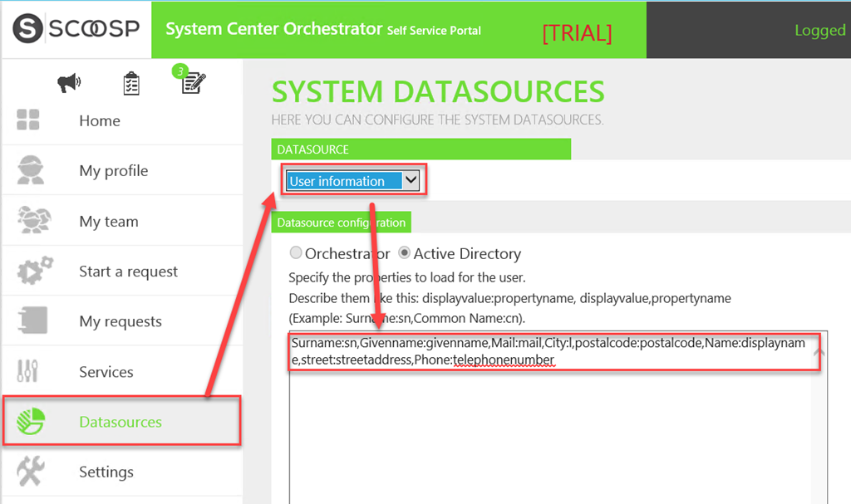Click the megaphone announcements icon

(68, 82)
